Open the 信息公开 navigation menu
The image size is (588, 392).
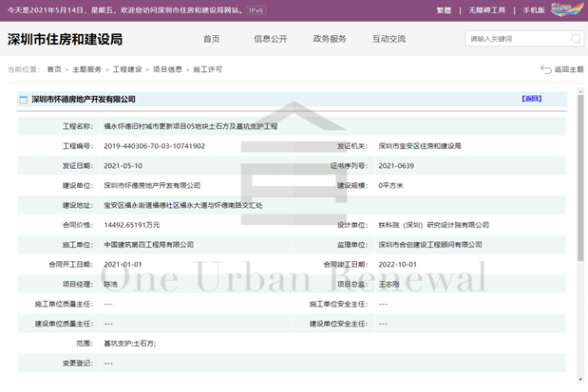pyautogui.click(x=271, y=39)
